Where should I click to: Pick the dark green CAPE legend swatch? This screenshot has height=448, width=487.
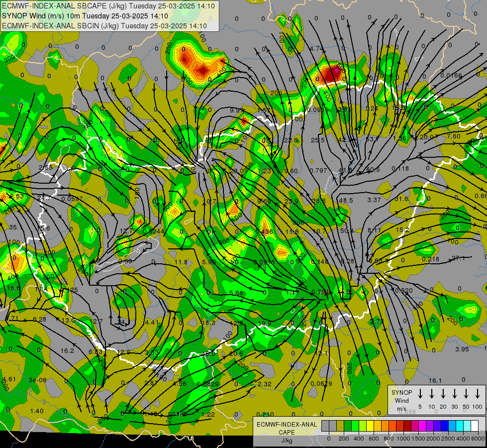348,426
